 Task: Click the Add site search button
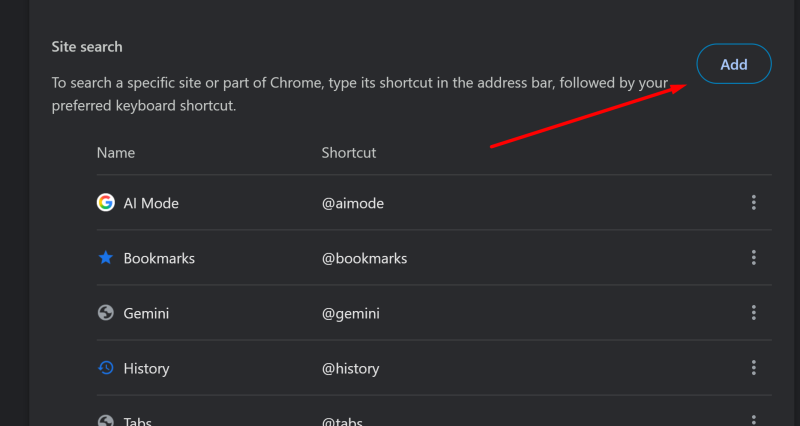(734, 64)
